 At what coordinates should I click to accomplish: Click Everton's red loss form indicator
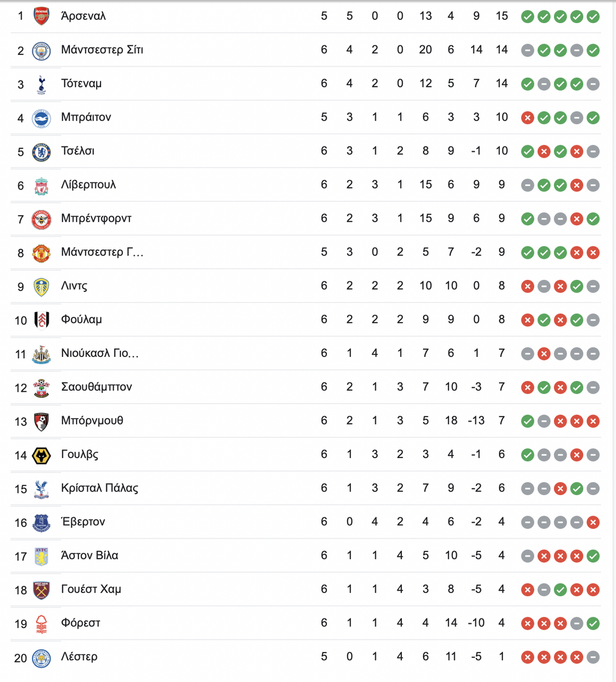(593, 523)
